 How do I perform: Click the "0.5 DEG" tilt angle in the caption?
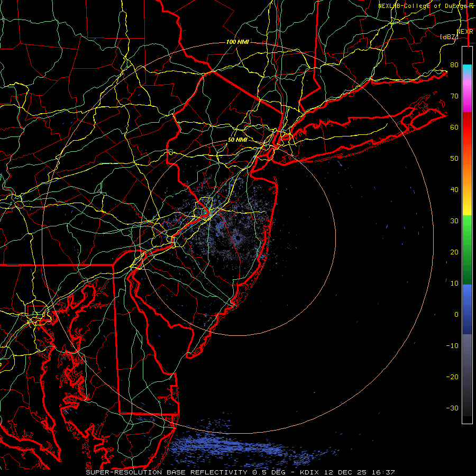click(x=269, y=472)
